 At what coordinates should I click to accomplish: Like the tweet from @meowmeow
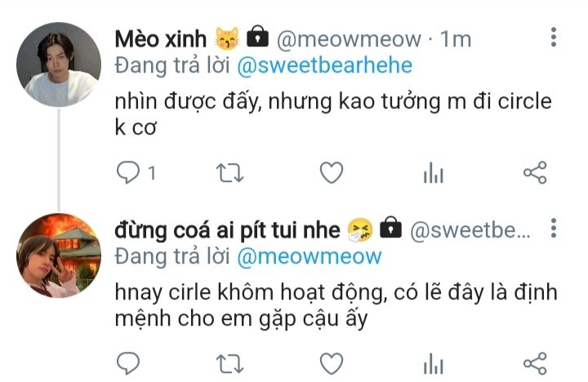(x=332, y=172)
